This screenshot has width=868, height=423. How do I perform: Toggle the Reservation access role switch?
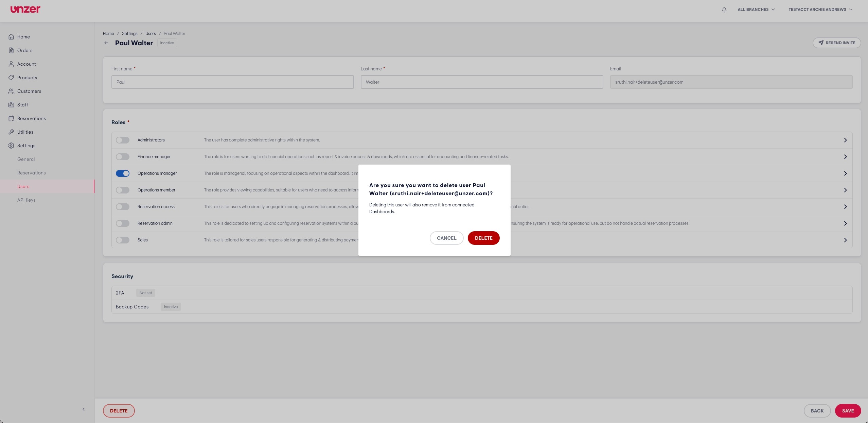point(123,207)
